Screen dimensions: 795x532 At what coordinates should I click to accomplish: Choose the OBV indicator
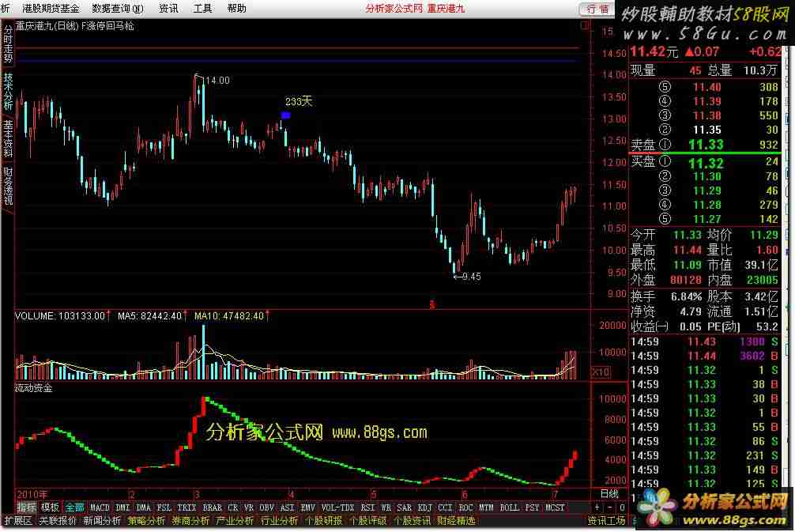click(266, 507)
